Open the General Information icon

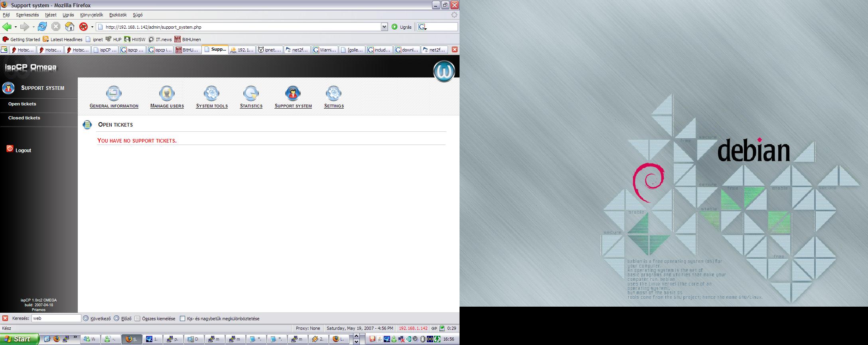[114, 93]
